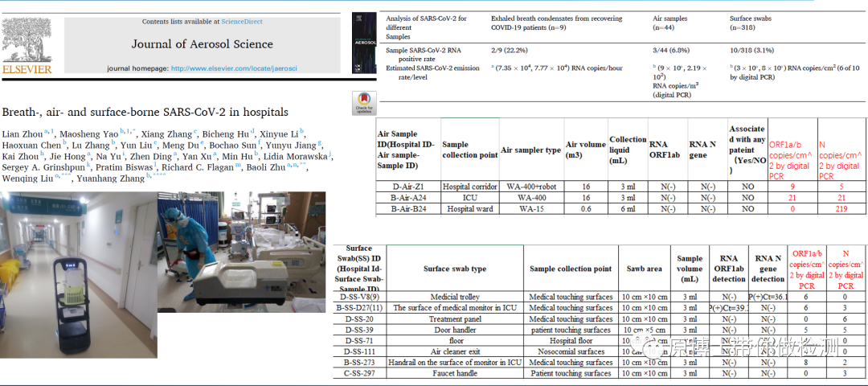The height and width of the screenshot is (386, 868).
Task: Click the Hospital corridor cell
Action: click(470, 187)
